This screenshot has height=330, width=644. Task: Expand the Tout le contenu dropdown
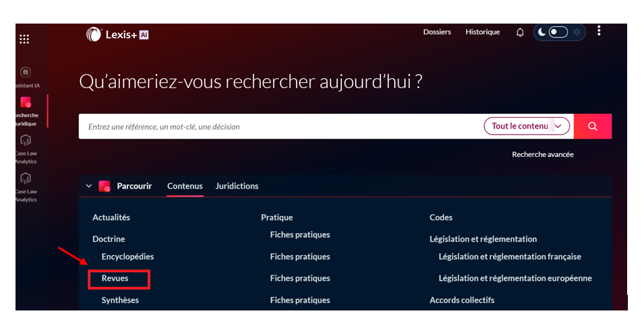pyautogui.click(x=527, y=126)
